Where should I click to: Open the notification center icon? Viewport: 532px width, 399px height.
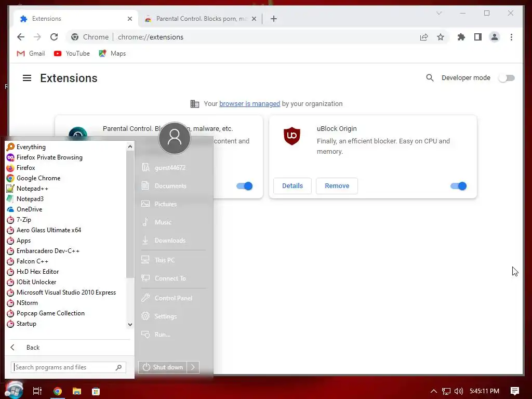point(515,391)
